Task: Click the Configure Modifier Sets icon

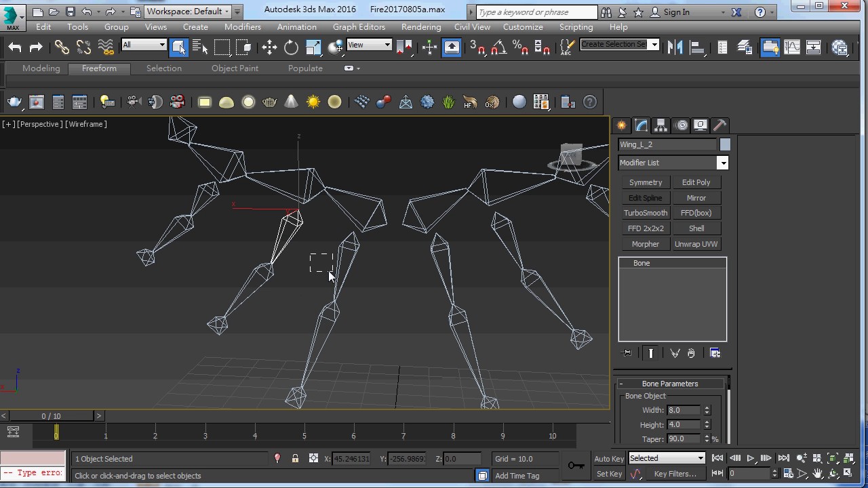Action: click(715, 353)
